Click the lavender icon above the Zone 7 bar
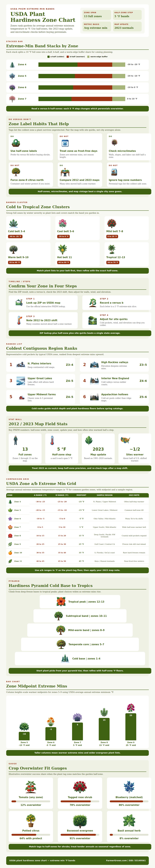The height and width of the screenshot is (868, 155). [x=77, y=717]
